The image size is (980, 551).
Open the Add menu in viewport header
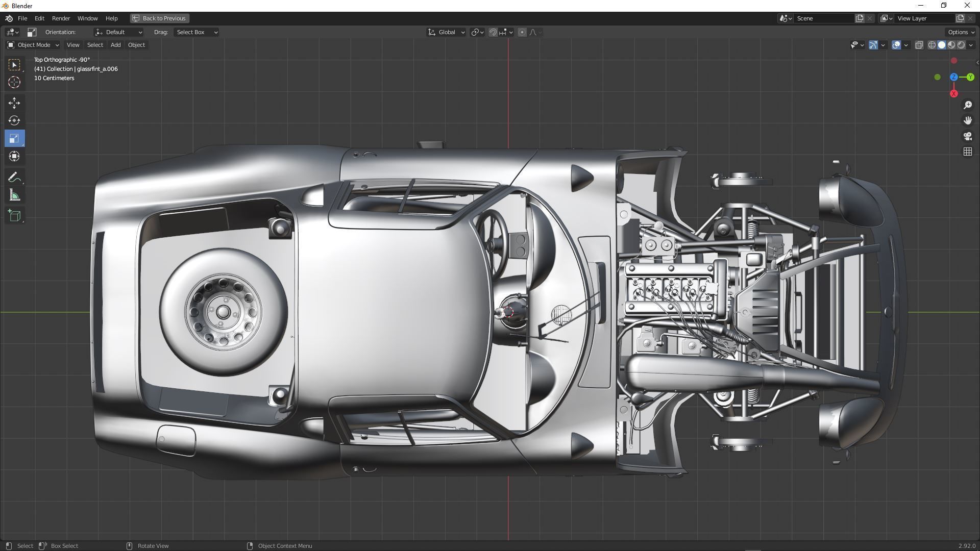click(x=115, y=45)
